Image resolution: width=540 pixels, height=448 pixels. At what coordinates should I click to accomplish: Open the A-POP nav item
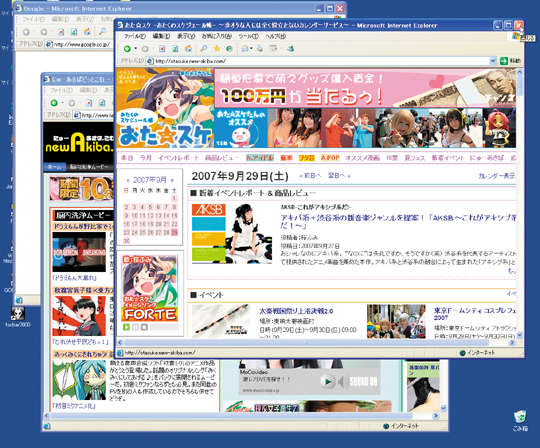(330, 158)
